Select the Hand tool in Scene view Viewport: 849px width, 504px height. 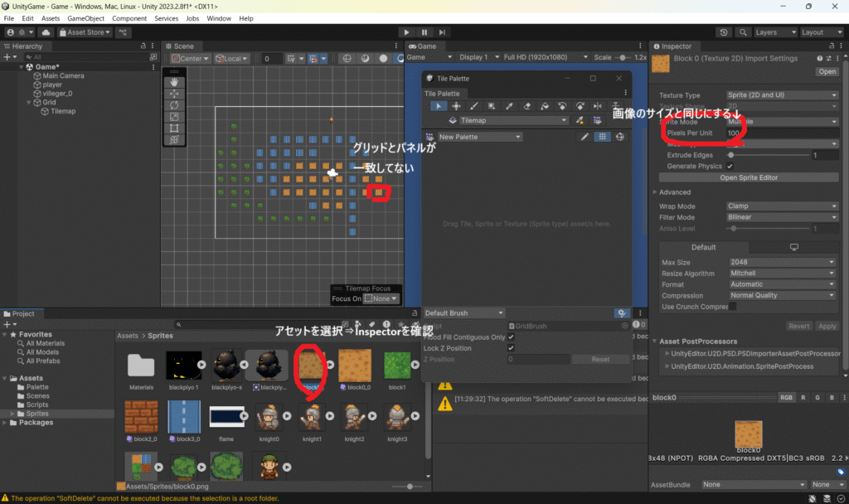click(x=174, y=82)
